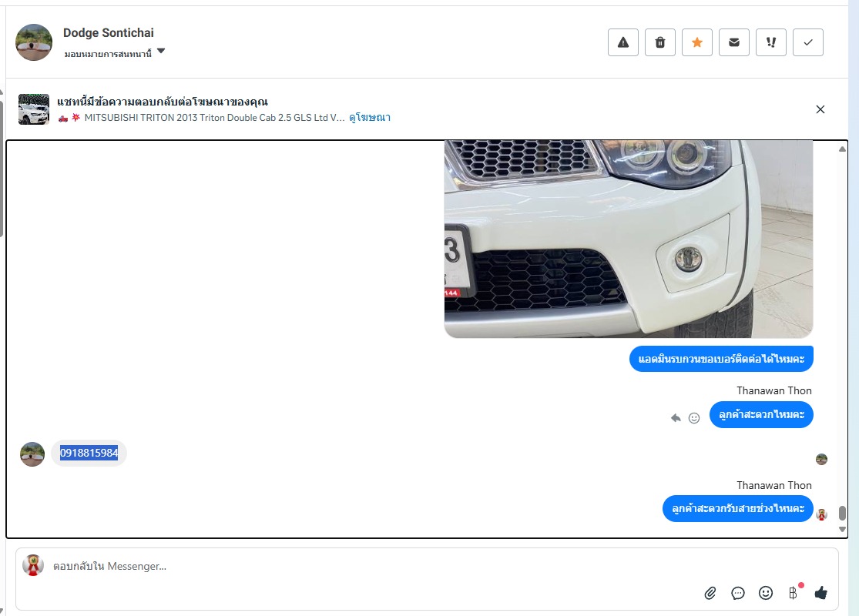Flag conversation with exclamation priority icon
This screenshot has height=616, width=859.
tap(771, 42)
